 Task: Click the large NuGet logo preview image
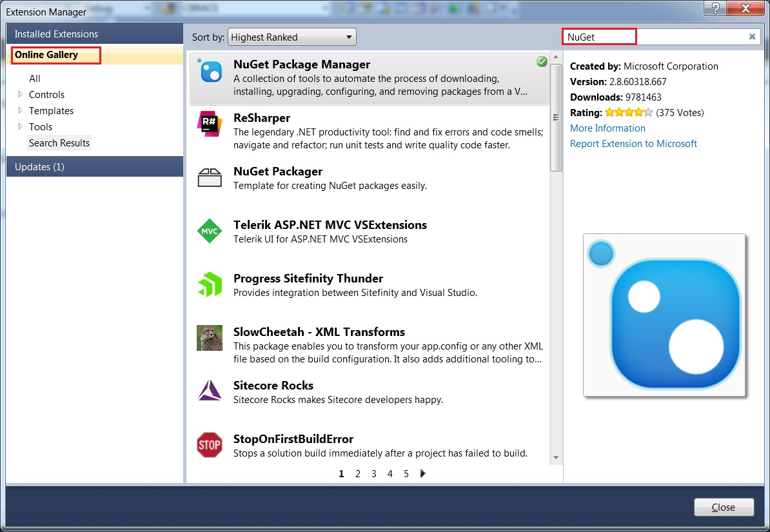tap(664, 315)
